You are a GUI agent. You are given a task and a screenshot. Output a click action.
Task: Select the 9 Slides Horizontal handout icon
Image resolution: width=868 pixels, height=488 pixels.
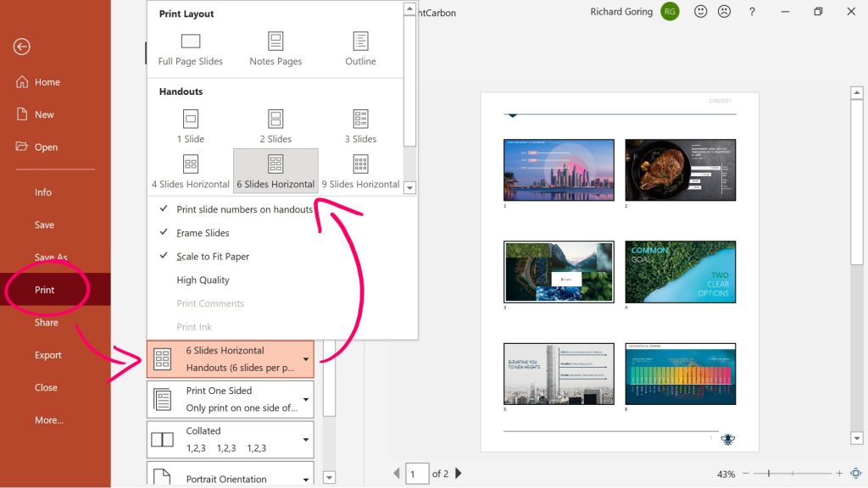(x=359, y=165)
